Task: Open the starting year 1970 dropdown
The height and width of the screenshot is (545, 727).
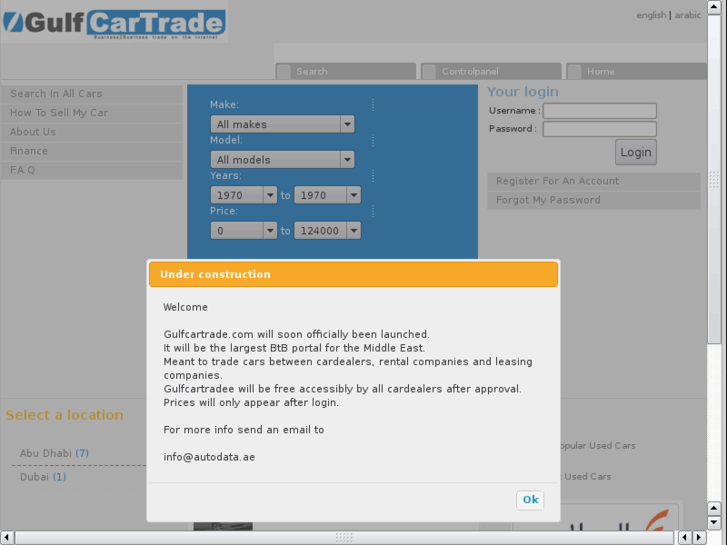Action: tap(244, 195)
